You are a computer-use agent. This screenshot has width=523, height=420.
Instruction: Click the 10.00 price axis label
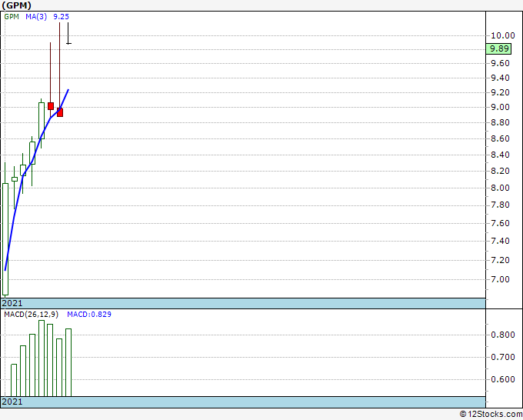(503, 35)
